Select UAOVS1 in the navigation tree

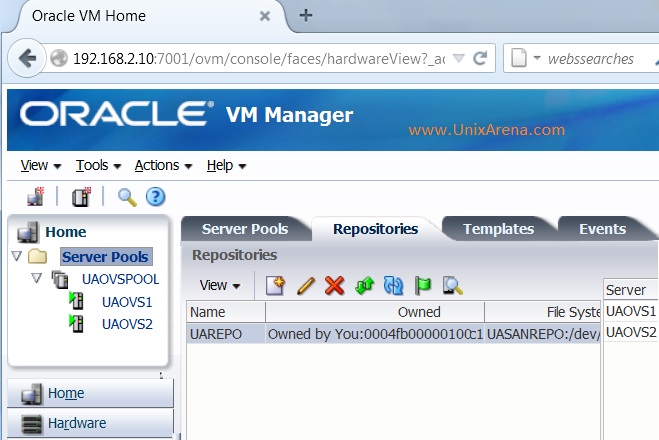127,302
